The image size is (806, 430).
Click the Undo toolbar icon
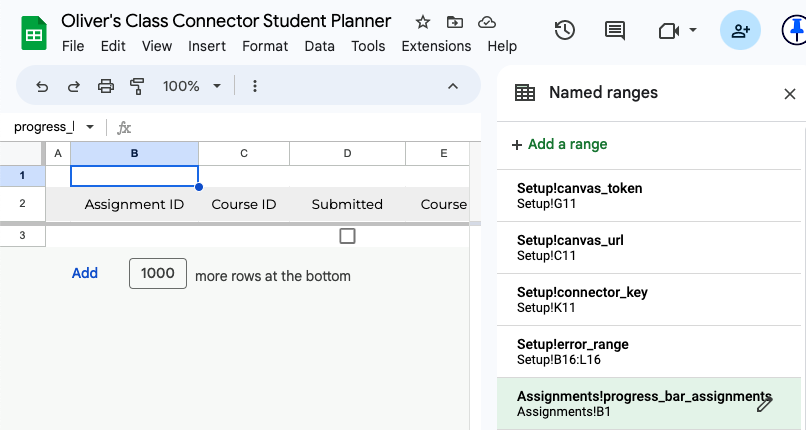click(42, 86)
